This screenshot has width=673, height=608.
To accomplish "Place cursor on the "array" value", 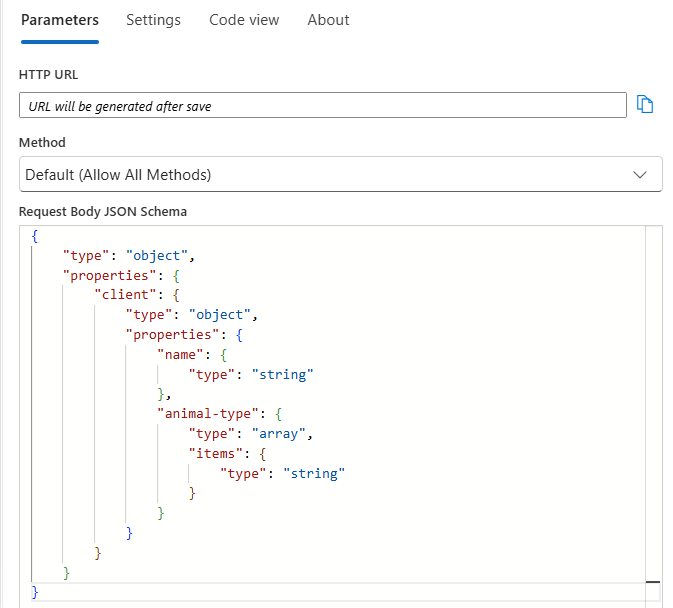I will click(282, 434).
